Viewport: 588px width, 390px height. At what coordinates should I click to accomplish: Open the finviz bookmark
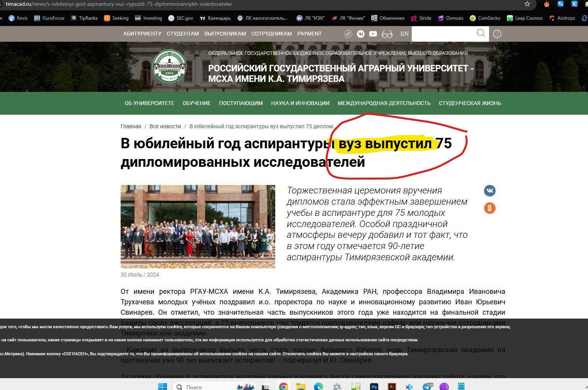point(18,18)
